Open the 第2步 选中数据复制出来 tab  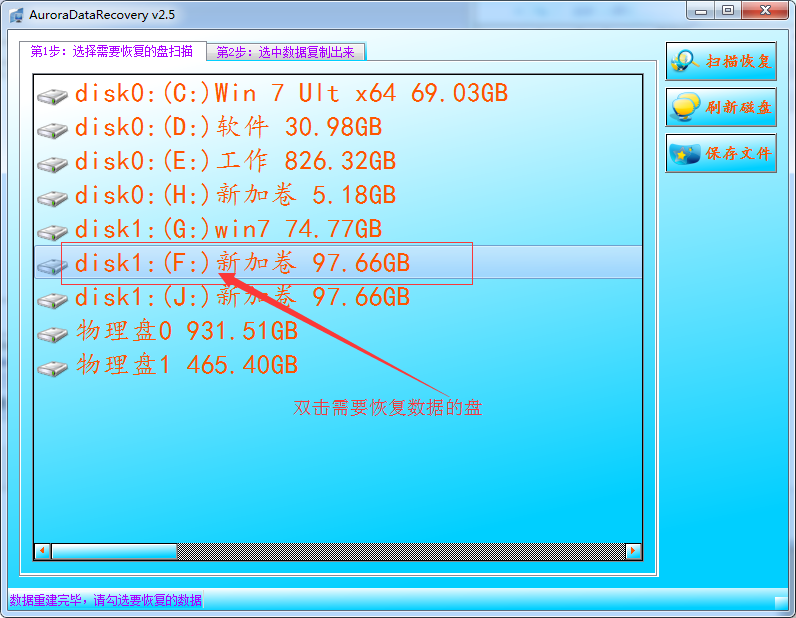pyautogui.click(x=286, y=52)
